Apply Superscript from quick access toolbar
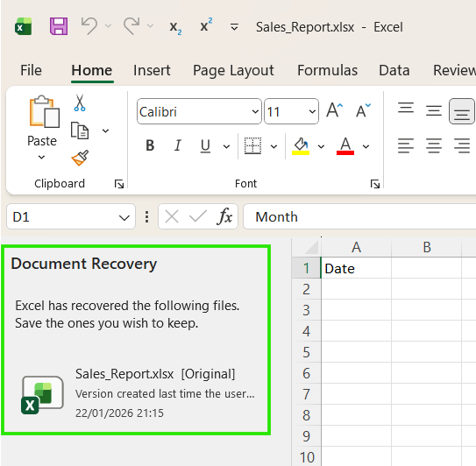Screen dimensions: 476x466 point(206,25)
